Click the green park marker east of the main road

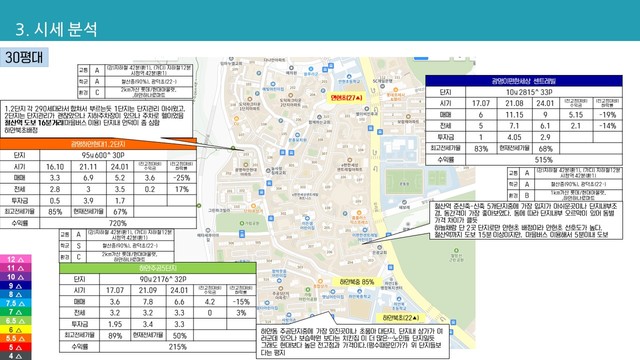[456, 251]
